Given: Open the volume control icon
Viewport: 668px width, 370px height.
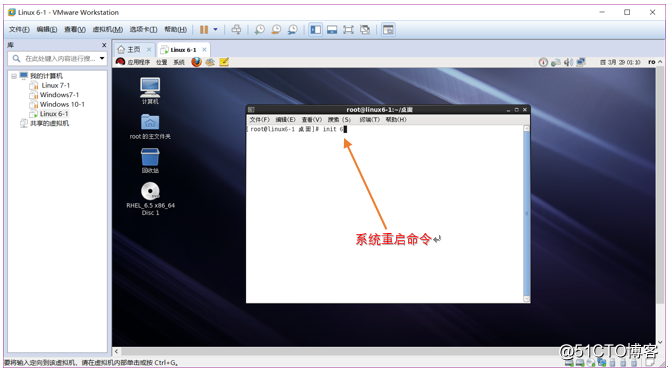Looking at the screenshot, I should tap(568, 63).
